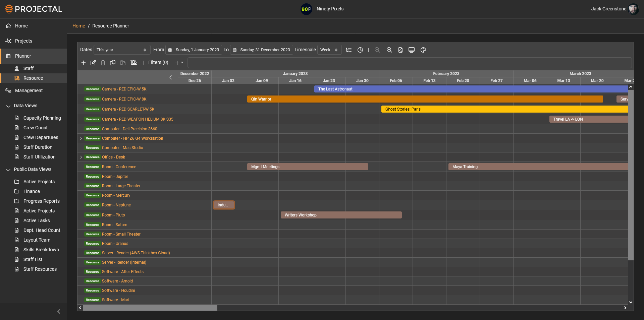This screenshot has height=320, width=644.
Task: Click the Home breadcrumb link
Action: 78,26
